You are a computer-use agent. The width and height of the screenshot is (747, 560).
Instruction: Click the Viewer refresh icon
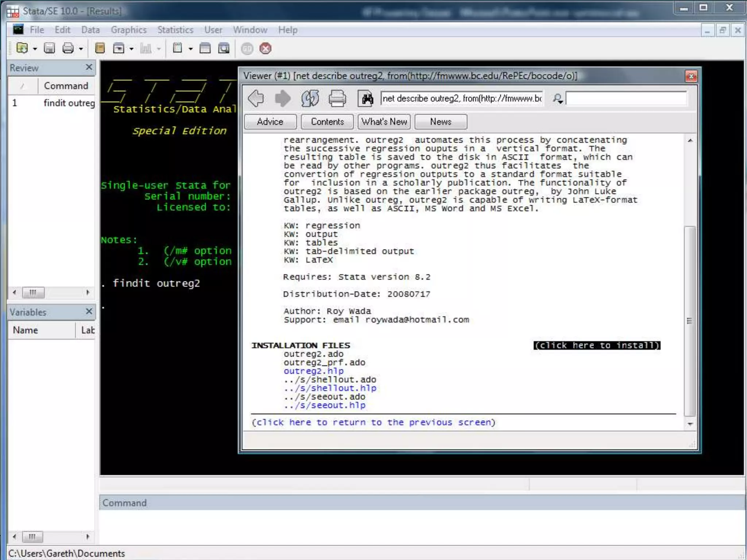(x=310, y=98)
